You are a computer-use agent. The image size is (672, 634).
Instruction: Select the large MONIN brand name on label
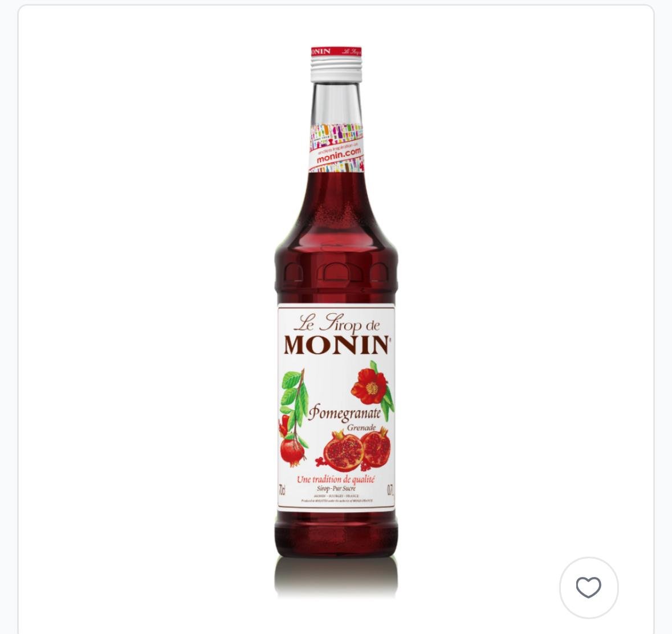337,345
